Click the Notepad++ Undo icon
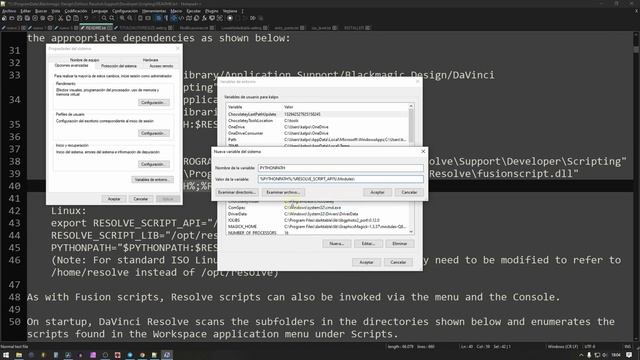Image resolution: width=640 pixels, height=360 pixels. point(86,18)
